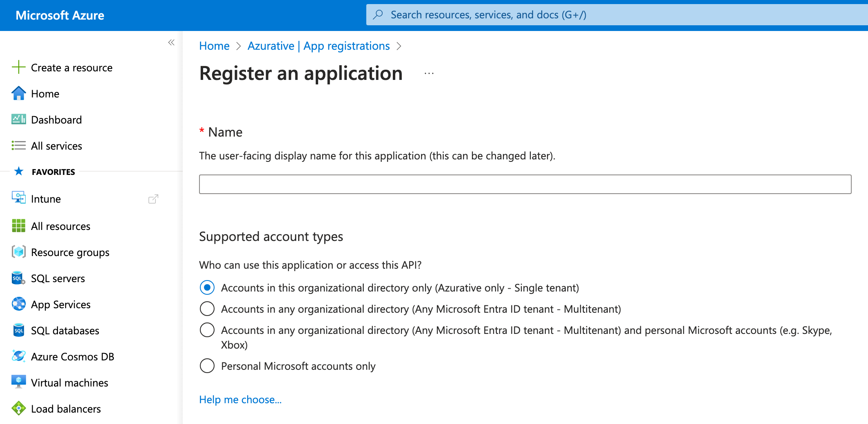Click the Load balancers label
This screenshot has width=868, height=424.
tap(66, 409)
